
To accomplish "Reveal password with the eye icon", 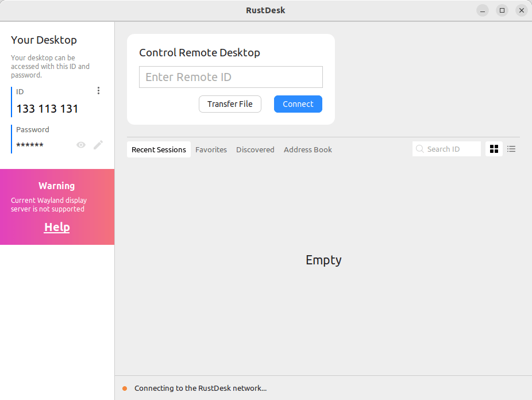I will (81, 145).
